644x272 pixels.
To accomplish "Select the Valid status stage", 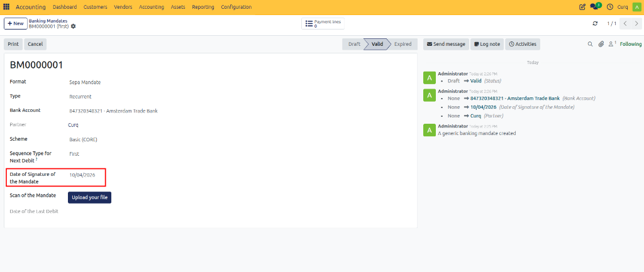I will coord(377,45).
